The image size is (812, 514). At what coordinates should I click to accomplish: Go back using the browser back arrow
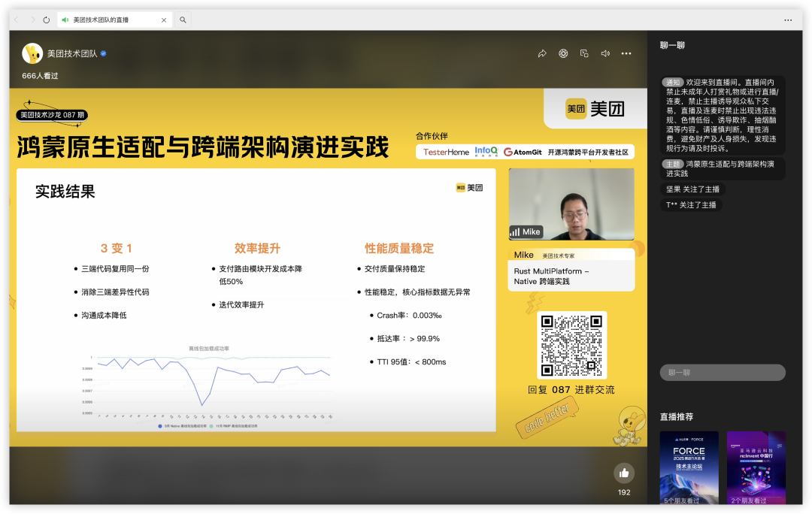pyautogui.click(x=15, y=20)
